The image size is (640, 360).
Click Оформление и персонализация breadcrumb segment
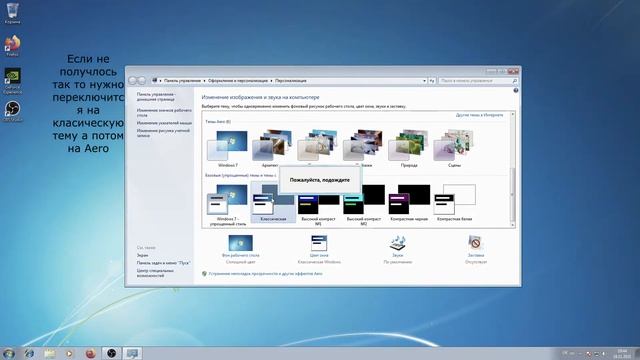pos(238,81)
